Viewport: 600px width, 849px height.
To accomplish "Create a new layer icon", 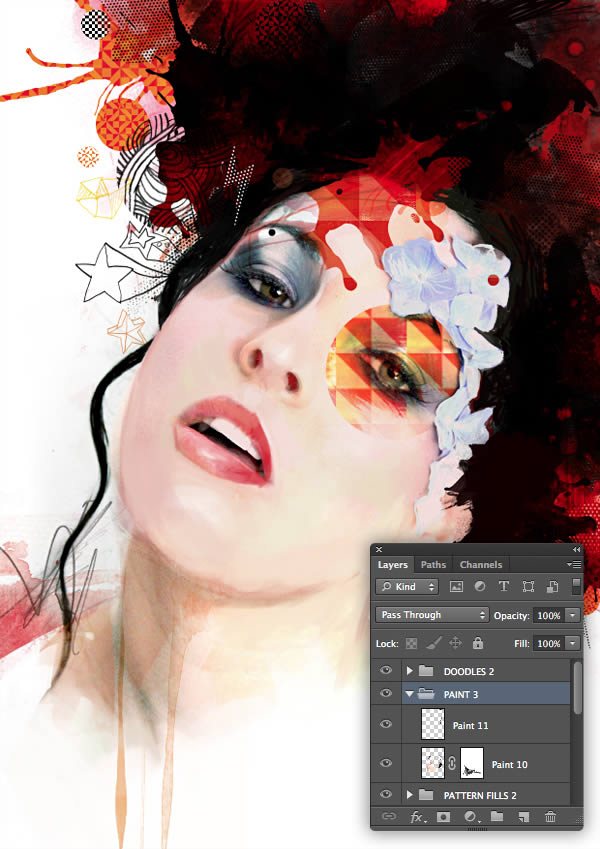I will [x=523, y=817].
